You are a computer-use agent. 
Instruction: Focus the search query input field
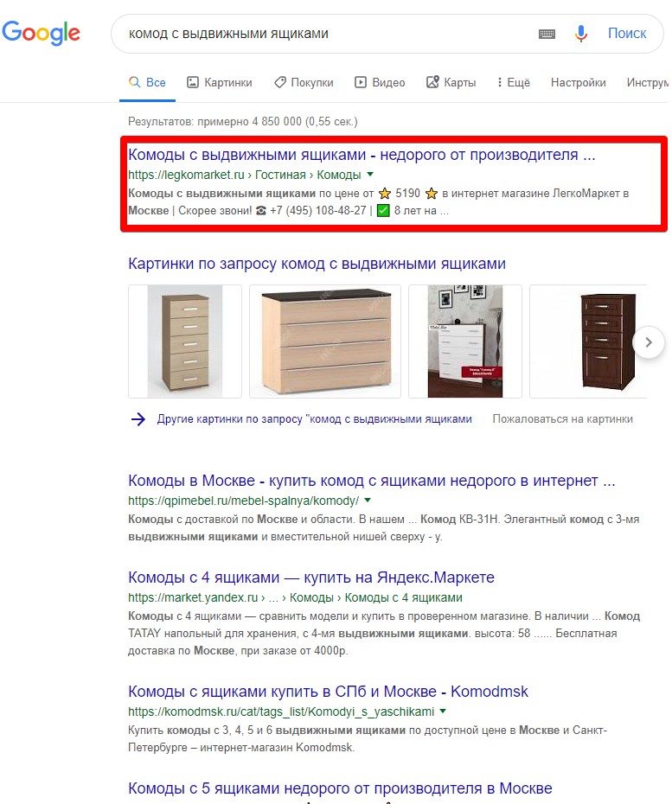pos(329,34)
